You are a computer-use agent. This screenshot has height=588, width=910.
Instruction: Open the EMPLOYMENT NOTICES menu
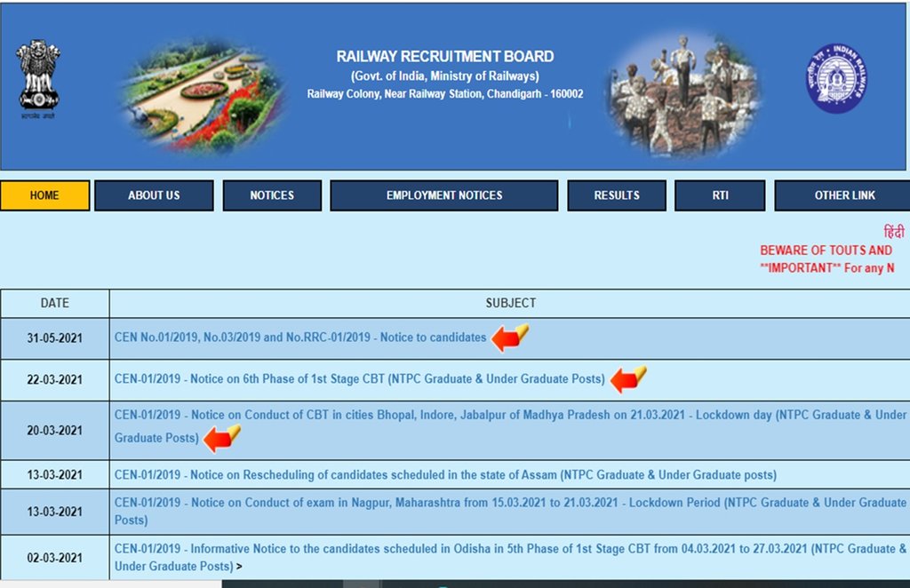coord(444,195)
